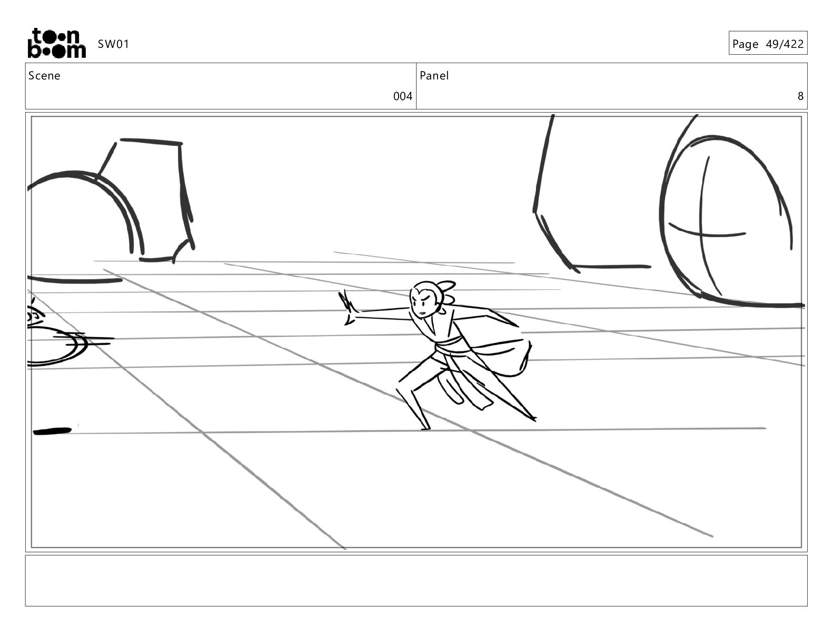Click the Scene label

44,76
